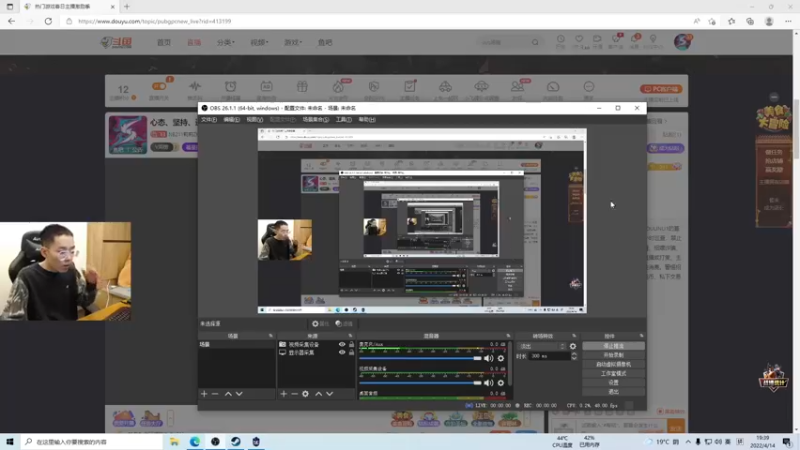Add a new scene with plus icon

click(x=204, y=394)
